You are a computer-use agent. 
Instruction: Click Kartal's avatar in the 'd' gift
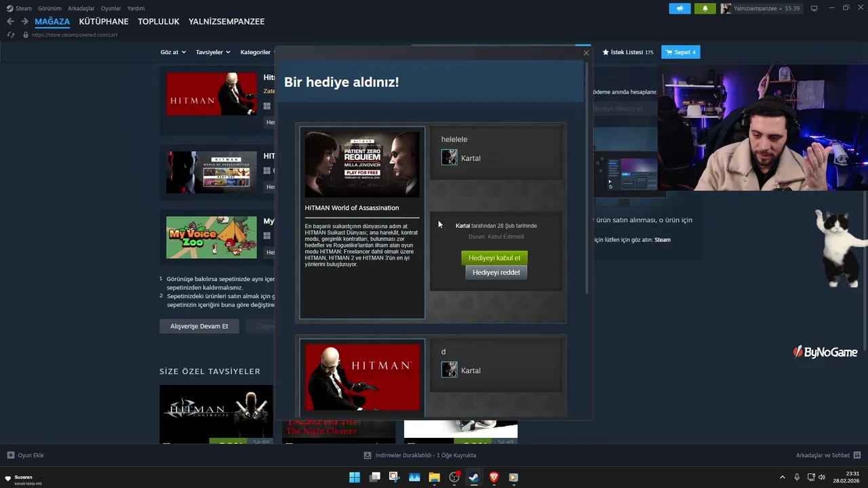[x=449, y=369]
